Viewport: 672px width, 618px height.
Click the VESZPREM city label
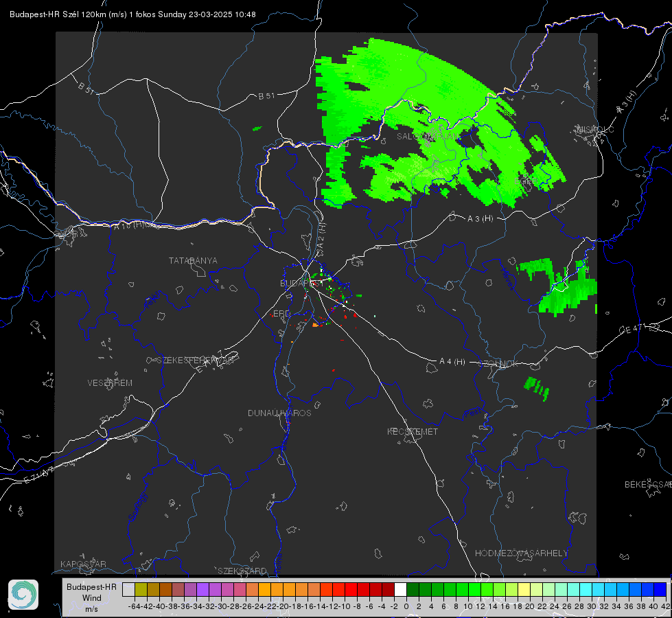(110, 383)
